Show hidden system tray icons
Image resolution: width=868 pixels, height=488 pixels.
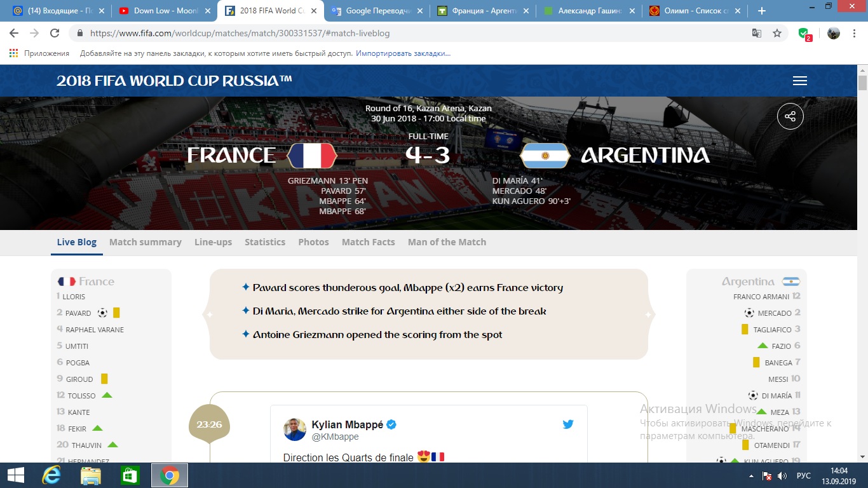click(x=752, y=476)
